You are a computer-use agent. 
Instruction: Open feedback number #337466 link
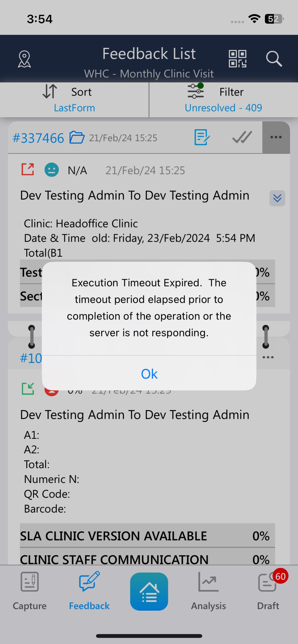coord(38,138)
